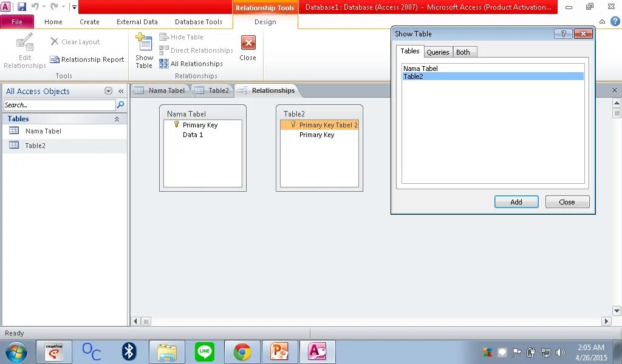This screenshot has width=622, height=364.
Task: Open the Database Tools ribbon tab
Action: pyautogui.click(x=199, y=22)
